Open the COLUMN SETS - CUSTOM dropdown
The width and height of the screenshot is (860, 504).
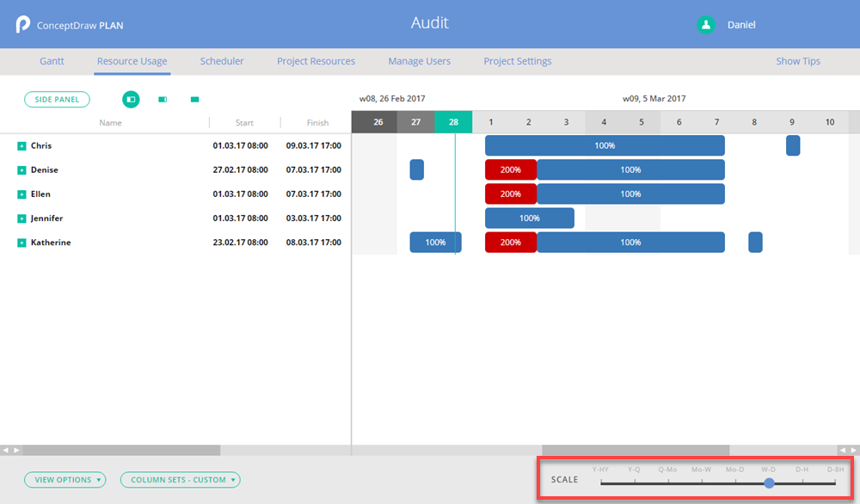point(180,480)
